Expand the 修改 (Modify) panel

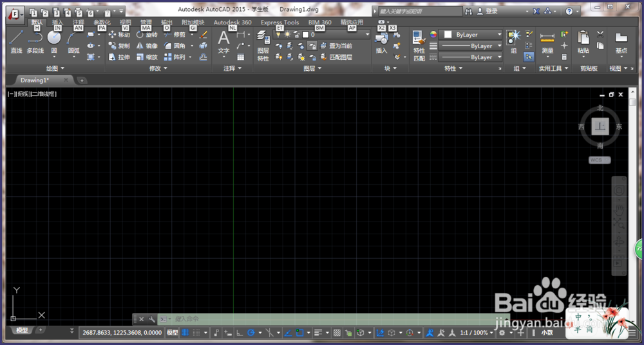coord(158,69)
